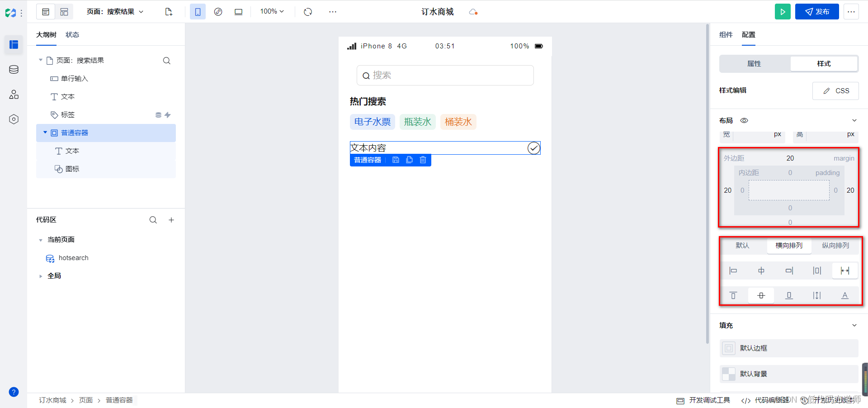Image resolution: width=868 pixels, height=408 pixels.
Task: Open the data source sidebar icon
Action: coord(14,69)
